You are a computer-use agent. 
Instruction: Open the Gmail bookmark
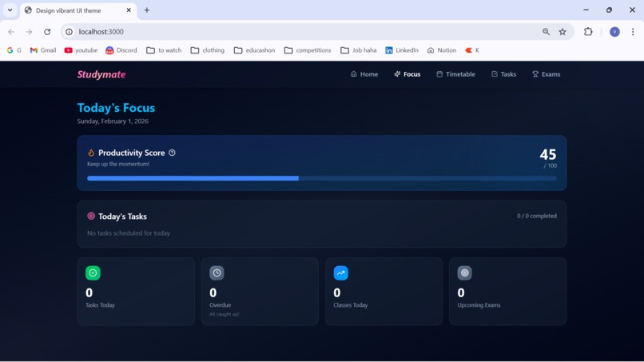tap(43, 50)
